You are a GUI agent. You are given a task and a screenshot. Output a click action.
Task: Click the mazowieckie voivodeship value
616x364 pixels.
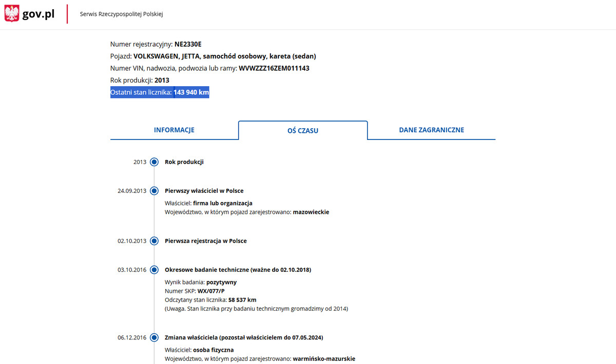(x=311, y=212)
